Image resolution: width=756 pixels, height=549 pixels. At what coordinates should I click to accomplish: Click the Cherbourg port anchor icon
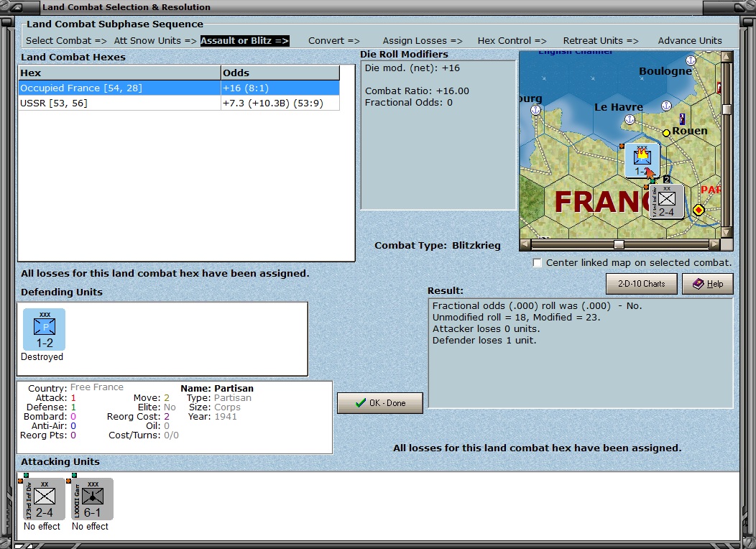pyautogui.click(x=535, y=110)
